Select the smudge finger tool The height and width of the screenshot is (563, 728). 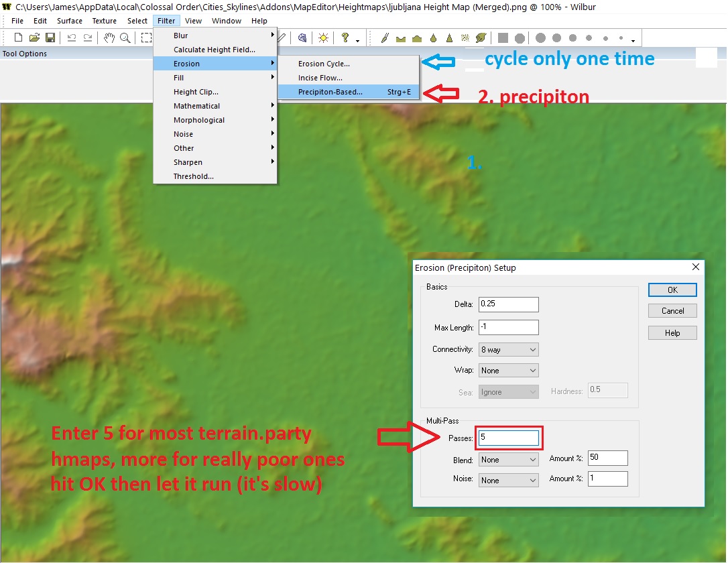481,38
